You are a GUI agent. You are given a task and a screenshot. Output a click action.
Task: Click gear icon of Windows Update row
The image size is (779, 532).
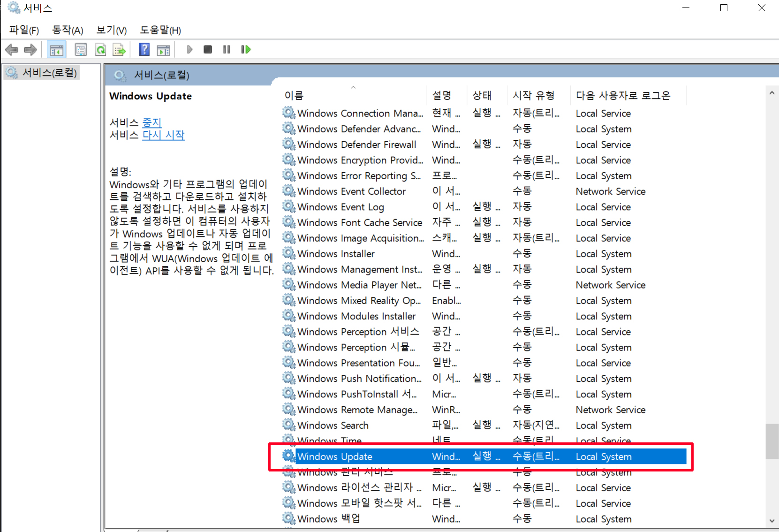[289, 456]
